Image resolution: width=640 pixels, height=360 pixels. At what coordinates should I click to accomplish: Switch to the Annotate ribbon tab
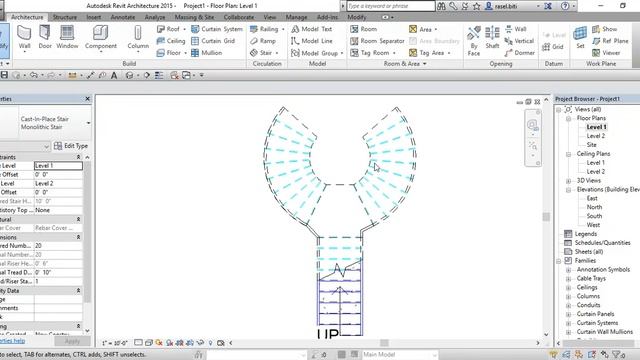[x=123, y=17]
